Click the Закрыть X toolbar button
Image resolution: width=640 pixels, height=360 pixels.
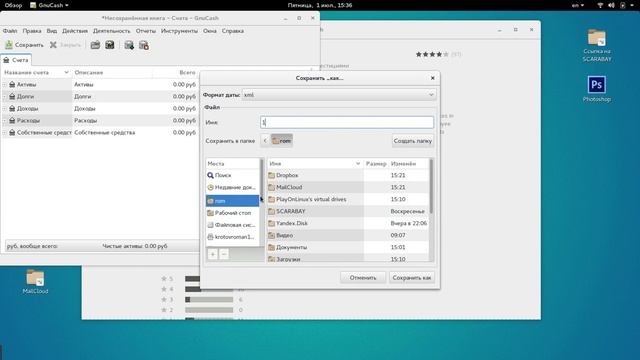point(65,45)
